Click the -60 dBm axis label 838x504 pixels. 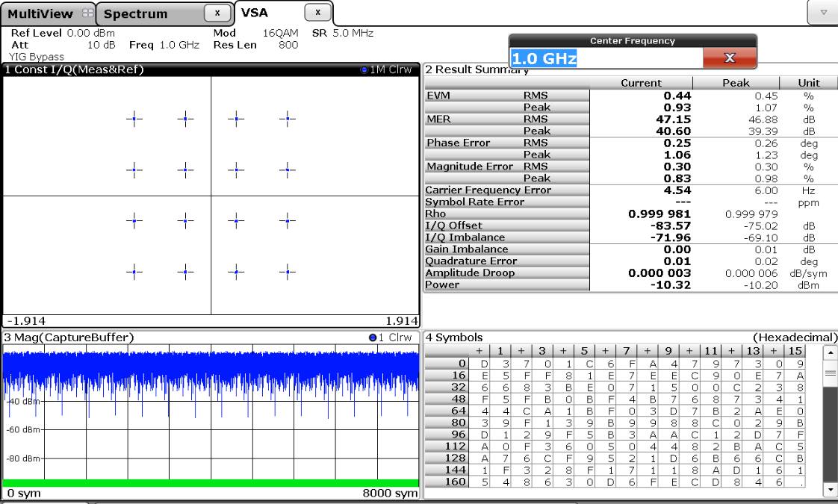pos(23,430)
